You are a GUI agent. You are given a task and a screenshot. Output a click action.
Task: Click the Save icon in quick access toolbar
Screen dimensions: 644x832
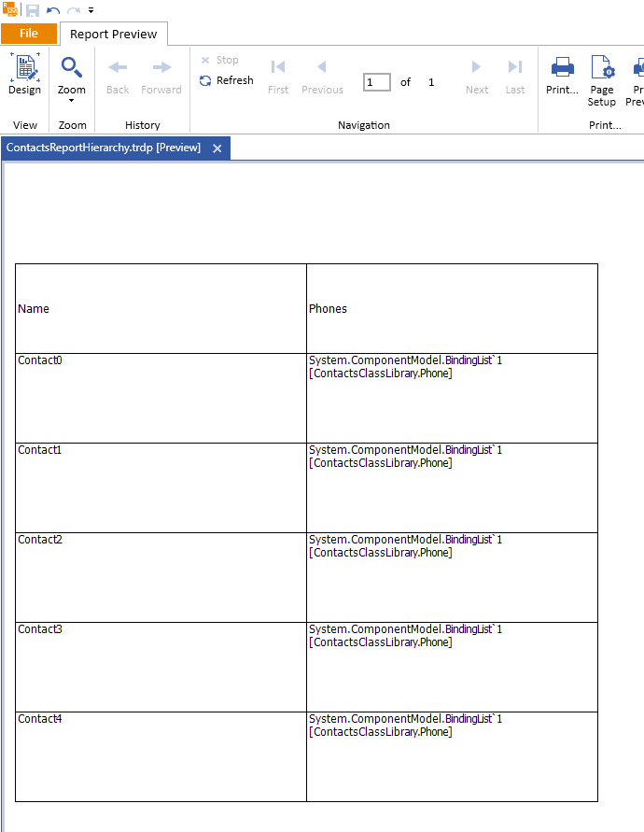[x=33, y=10]
